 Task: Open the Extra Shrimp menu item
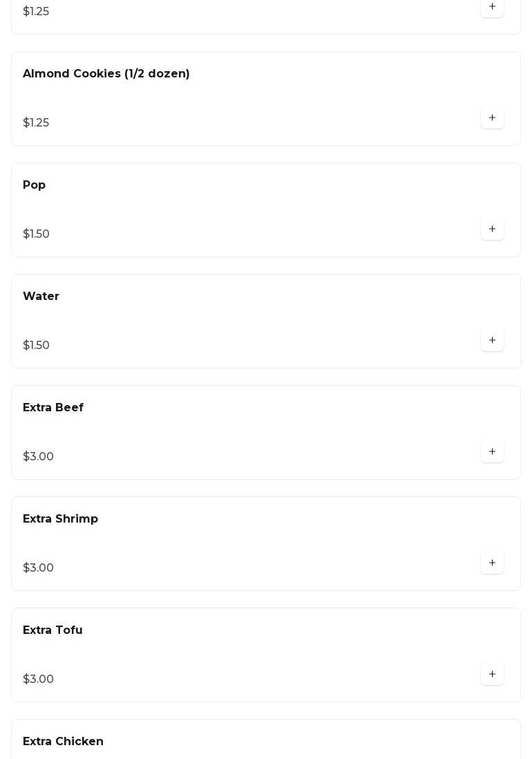(61, 519)
